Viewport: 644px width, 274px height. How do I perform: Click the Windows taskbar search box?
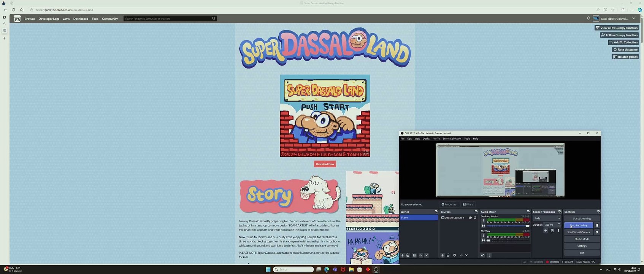293,269
